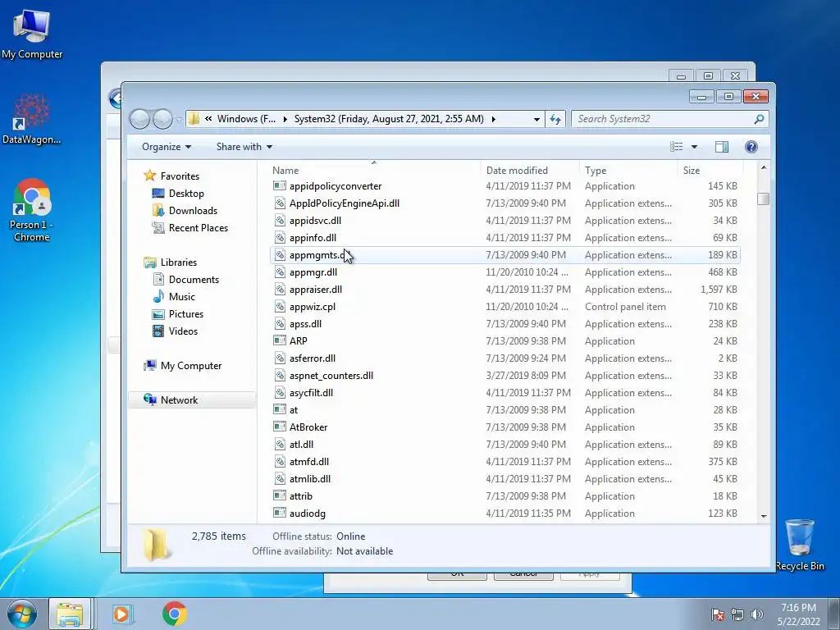Select aspnet_counters.dll file
840x630 pixels.
pyautogui.click(x=504, y=375)
